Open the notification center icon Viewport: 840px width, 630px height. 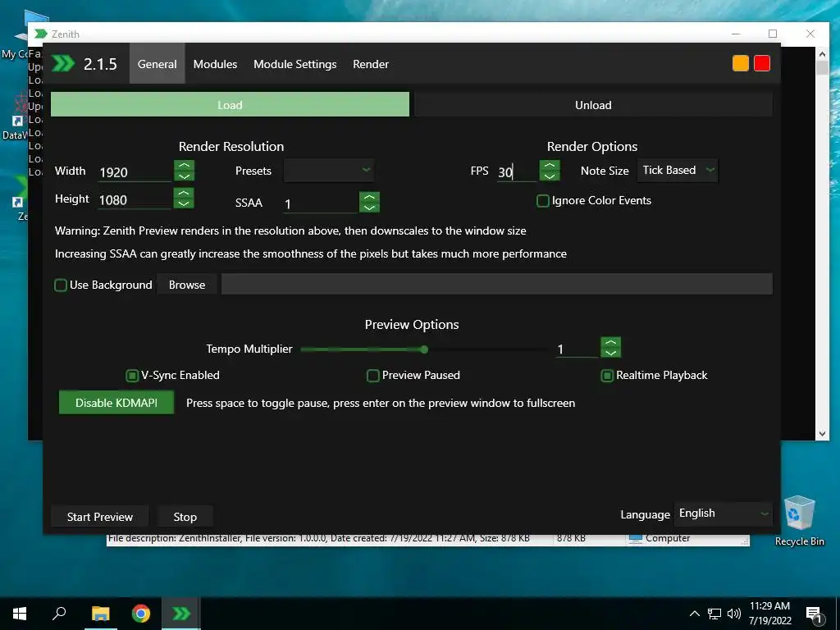click(814, 614)
